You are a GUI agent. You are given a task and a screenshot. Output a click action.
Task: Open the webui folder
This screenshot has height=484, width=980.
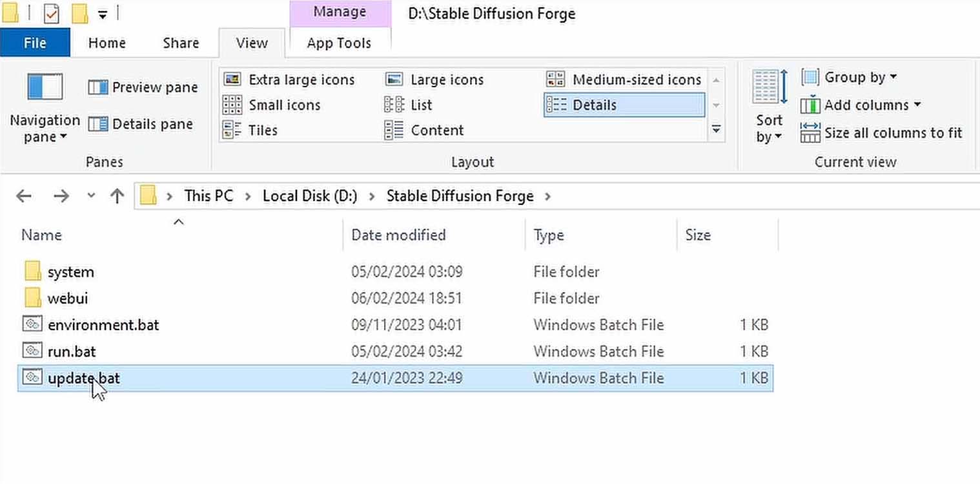pos(68,298)
